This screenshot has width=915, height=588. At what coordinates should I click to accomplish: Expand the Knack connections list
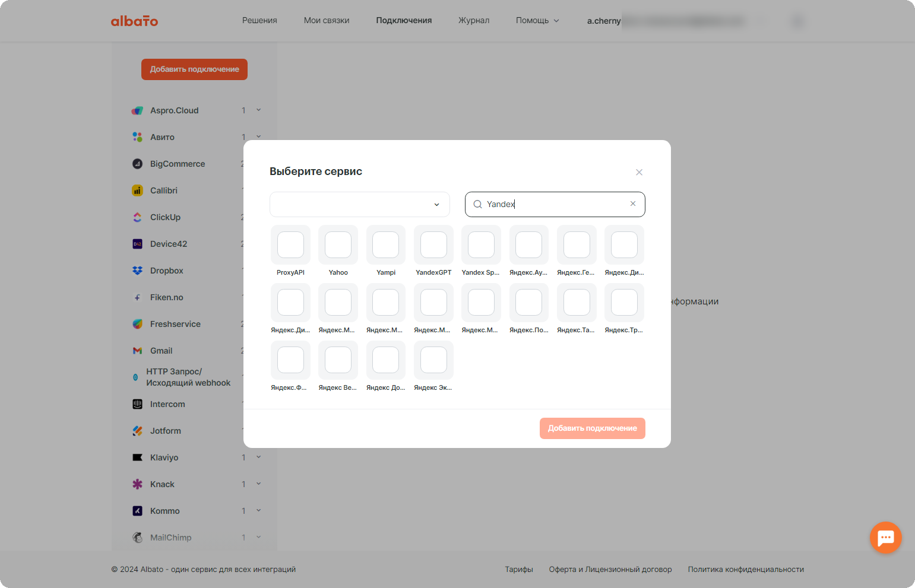pyautogui.click(x=258, y=484)
